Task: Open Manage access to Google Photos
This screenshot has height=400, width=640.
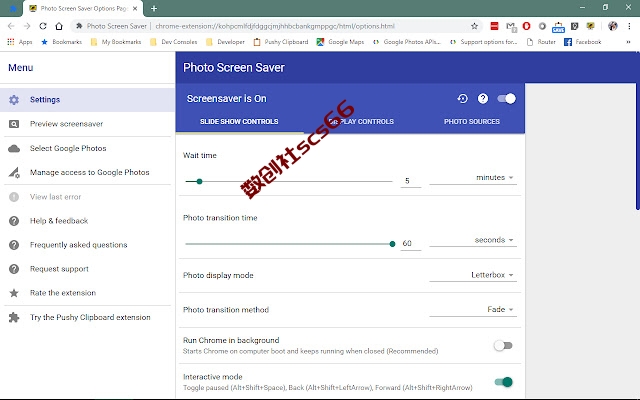Action: click(x=87, y=173)
